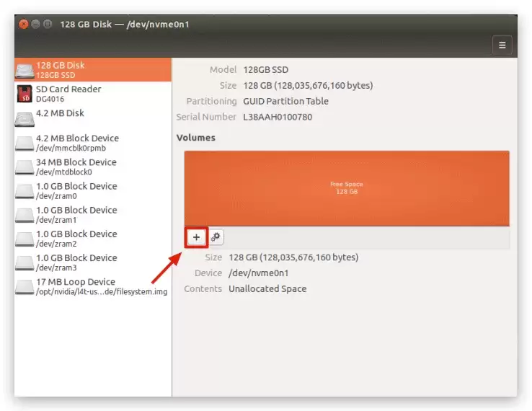
Task: Open the hamburger application menu
Action: 502,45
